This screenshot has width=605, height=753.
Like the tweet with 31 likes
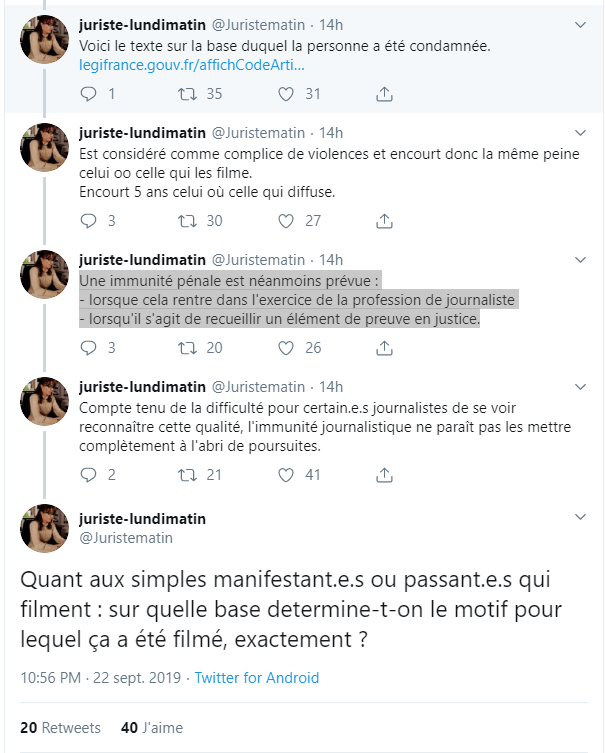click(x=285, y=94)
